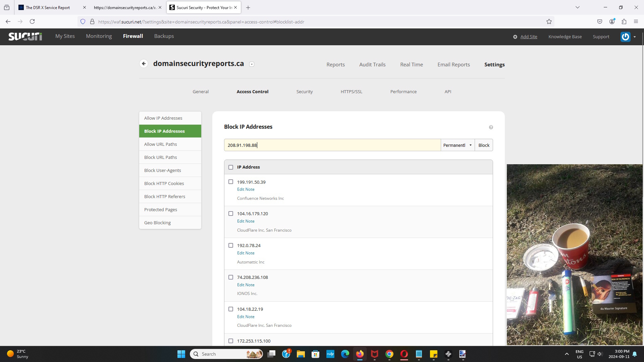Open Geo Blocking in the sidebar
This screenshot has height=362, width=644.
tap(157, 223)
